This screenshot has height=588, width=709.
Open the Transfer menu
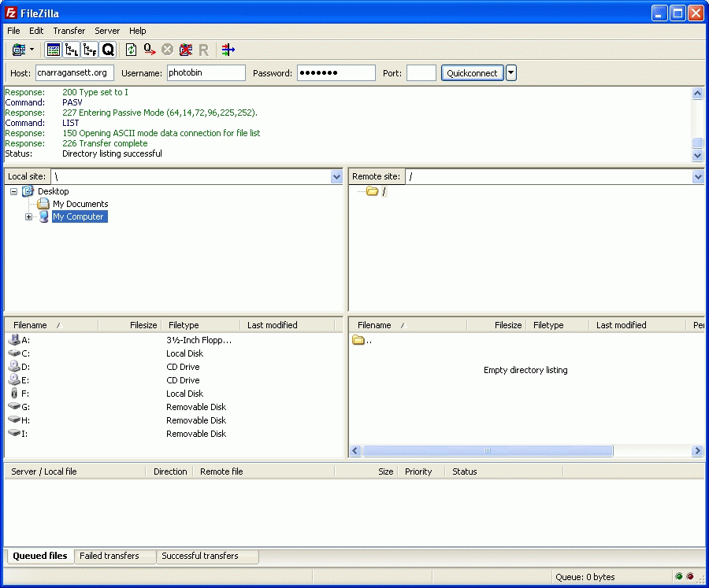[69, 31]
